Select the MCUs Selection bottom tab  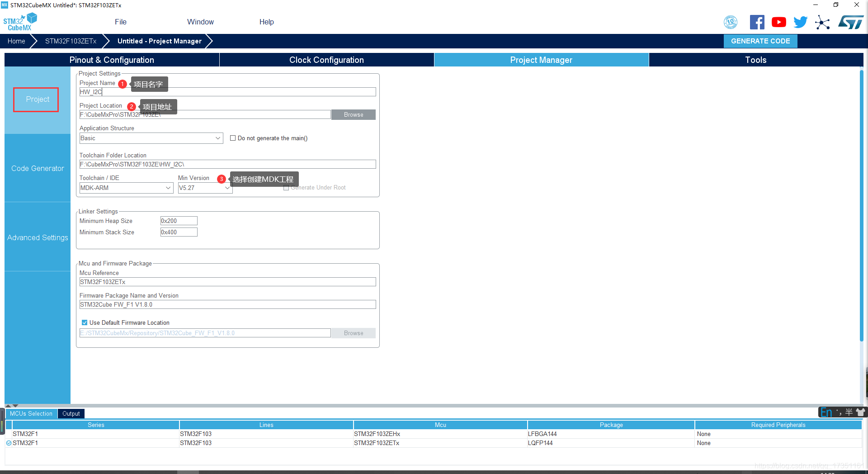pos(31,413)
